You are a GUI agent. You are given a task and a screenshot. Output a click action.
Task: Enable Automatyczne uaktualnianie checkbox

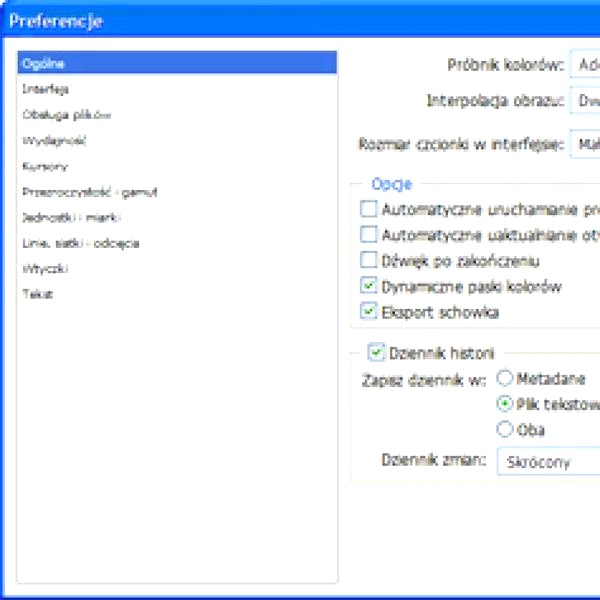368,235
